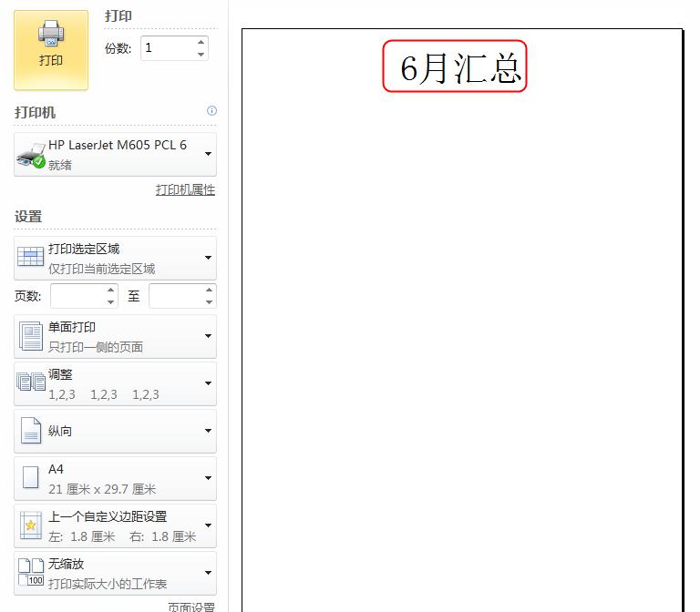Image resolution: width=700 pixels, height=612 pixels.
Task: Click the print selection table icon
Action: pyautogui.click(x=30, y=257)
